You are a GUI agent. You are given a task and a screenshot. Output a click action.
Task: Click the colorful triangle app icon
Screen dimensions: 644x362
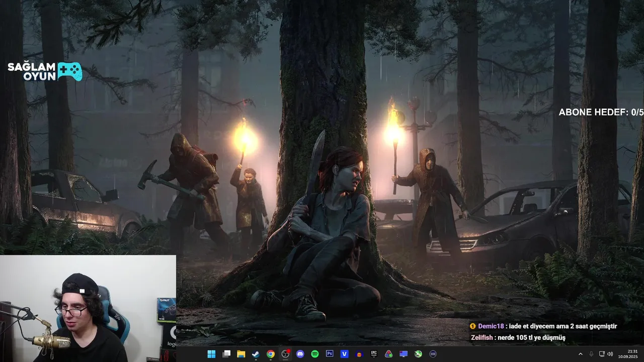pos(389,354)
